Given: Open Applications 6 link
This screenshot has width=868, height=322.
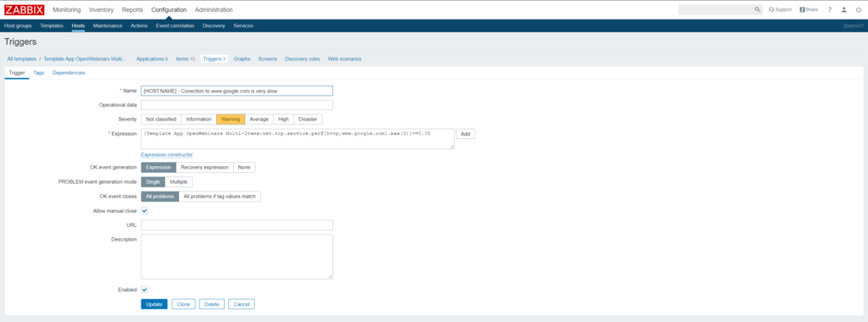Looking at the screenshot, I should click(152, 58).
